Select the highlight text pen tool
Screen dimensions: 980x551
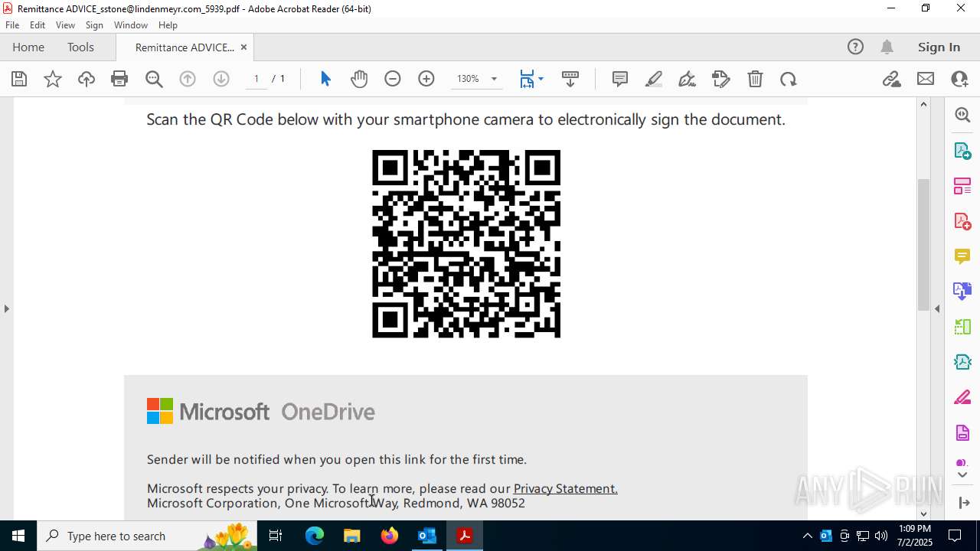(654, 79)
